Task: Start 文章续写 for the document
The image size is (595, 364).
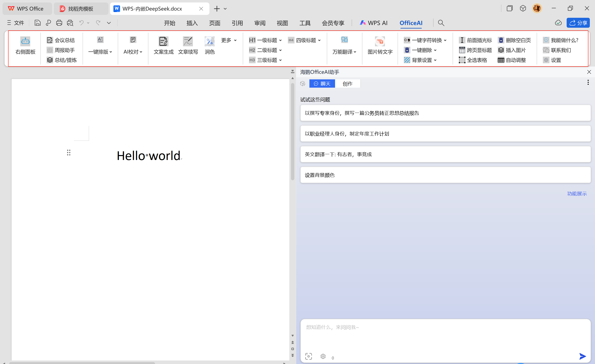Action: pos(188,45)
